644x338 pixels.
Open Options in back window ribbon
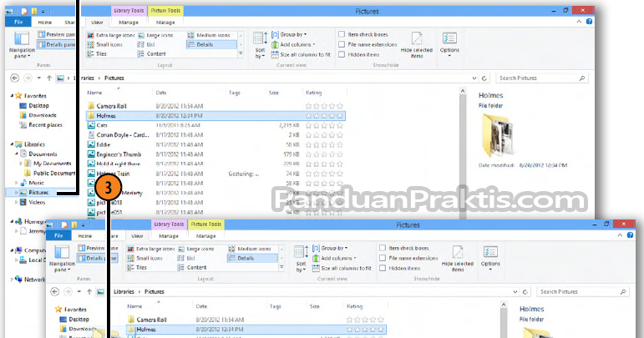point(449,44)
